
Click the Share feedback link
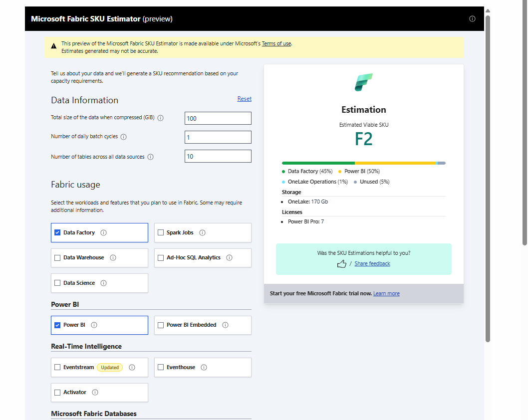(372, 264)
